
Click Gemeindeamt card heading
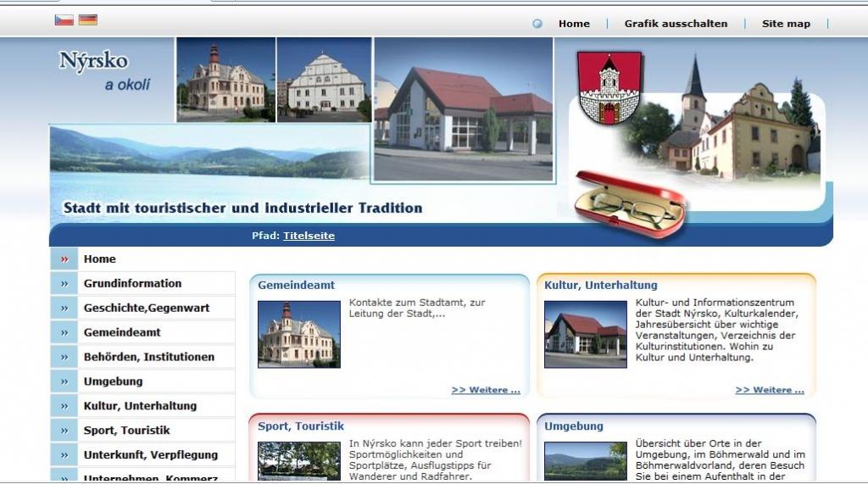point(296,285)
